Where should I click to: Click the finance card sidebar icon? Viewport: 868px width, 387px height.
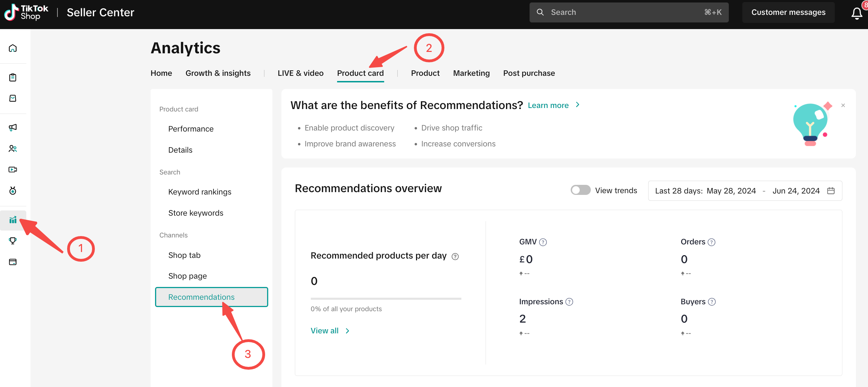[x=13, y=262]
